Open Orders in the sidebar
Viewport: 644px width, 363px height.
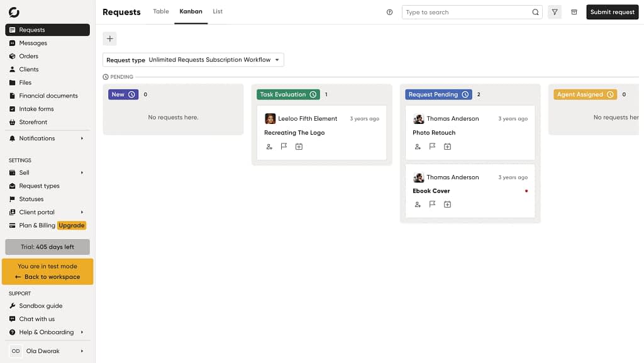(48, 56)
